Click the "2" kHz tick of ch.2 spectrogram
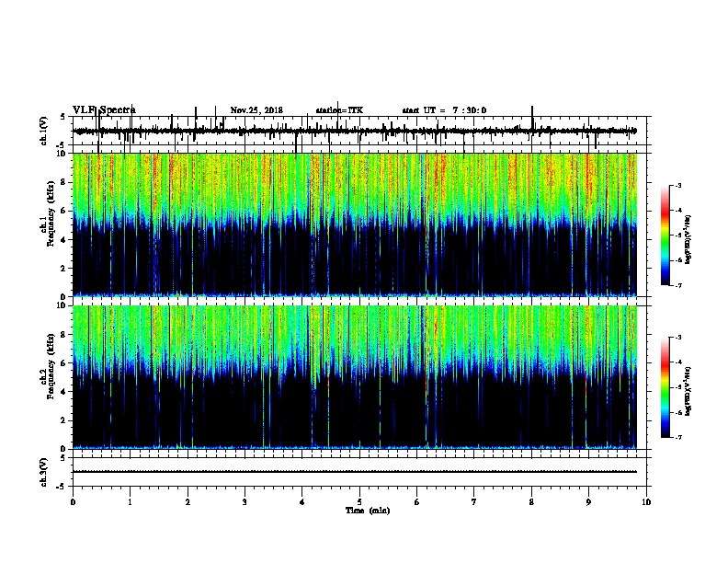The image size is (728, 563). coord(63,420)
